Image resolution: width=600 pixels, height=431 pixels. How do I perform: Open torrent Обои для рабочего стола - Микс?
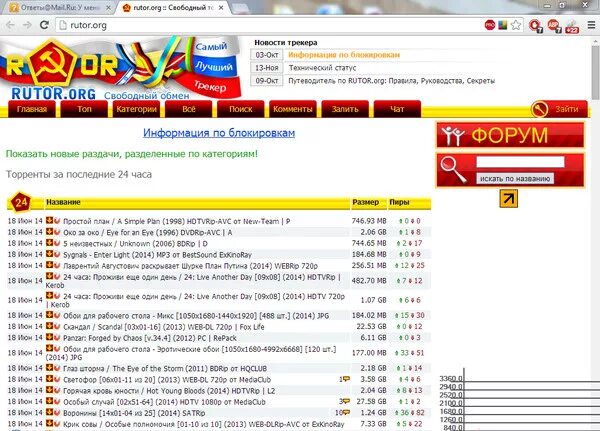tap(196, 316)
